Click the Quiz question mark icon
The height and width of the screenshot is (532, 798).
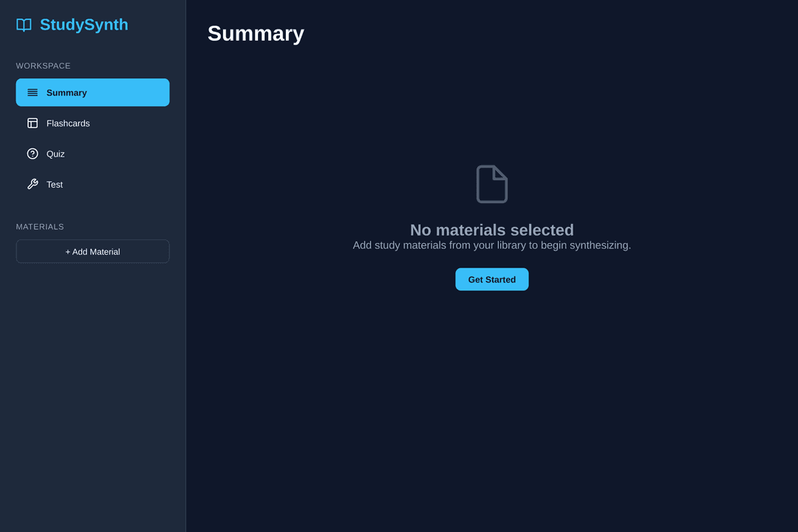point(33,154)
